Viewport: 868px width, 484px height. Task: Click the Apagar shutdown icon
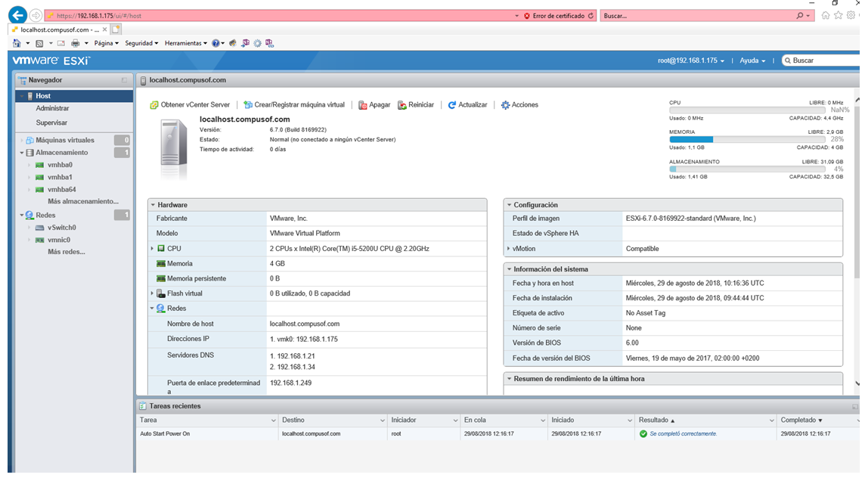click(363, 105)
